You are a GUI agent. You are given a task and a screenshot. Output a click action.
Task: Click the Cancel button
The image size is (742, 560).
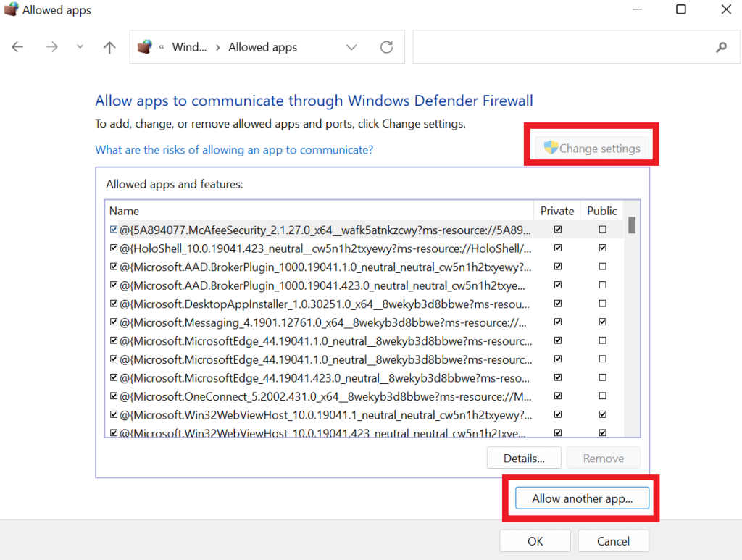(613, 540)
